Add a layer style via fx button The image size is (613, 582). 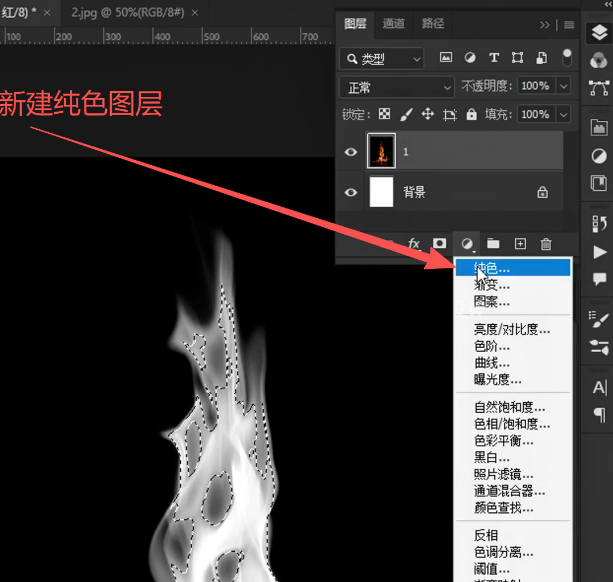click(414, 244)
